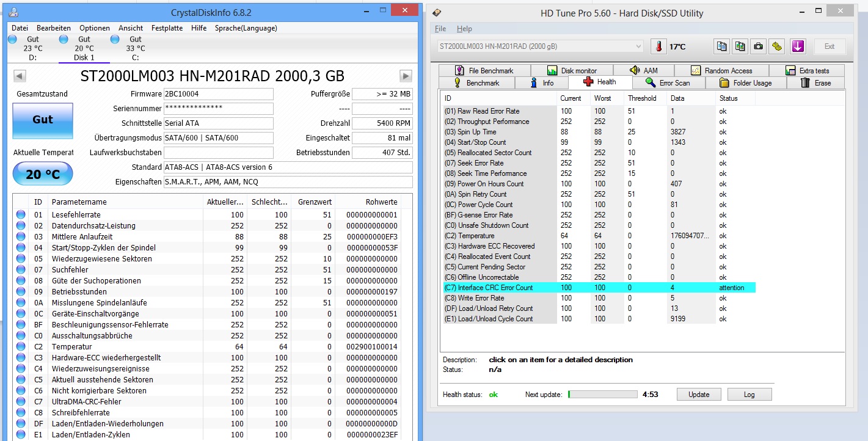Image resolution: width=868 pixels, height=441 pixels.
Task: Save screenshot using camera icon in HD Tune
Action: (758, 46)
